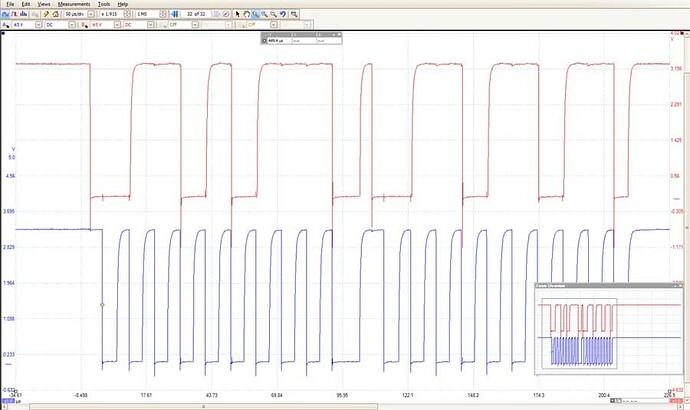Open the Tools menu
This screenshot has width=690, height=410.
click(x=104, y=4)
